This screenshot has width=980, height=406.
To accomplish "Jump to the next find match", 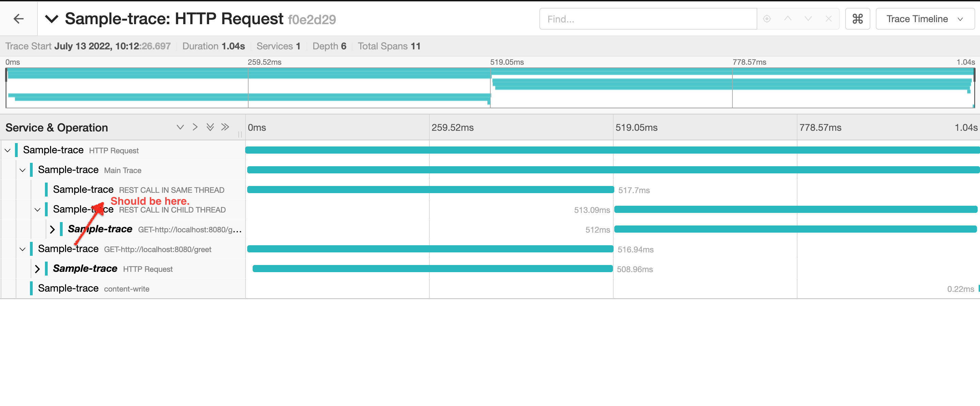I will [x=808, y=19].
